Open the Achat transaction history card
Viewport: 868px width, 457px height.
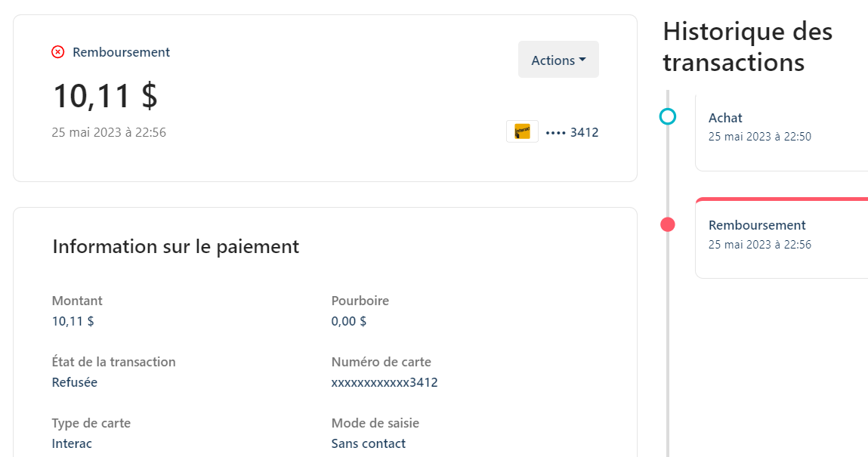pyautogui.click(x=782, y=132)
